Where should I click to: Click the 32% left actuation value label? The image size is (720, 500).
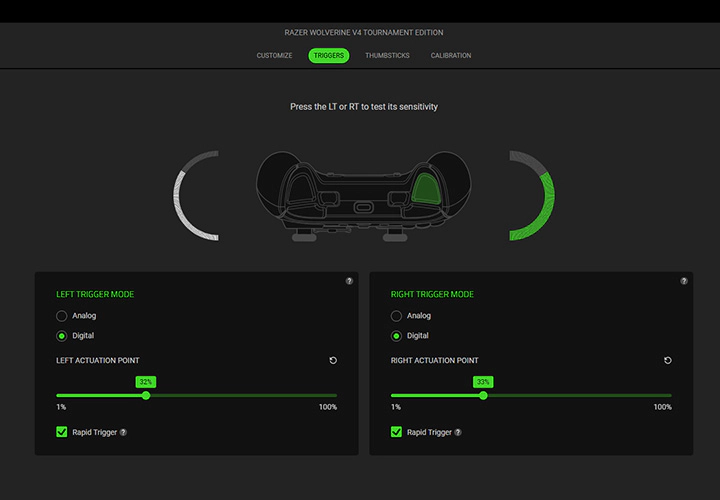(146, 382)
